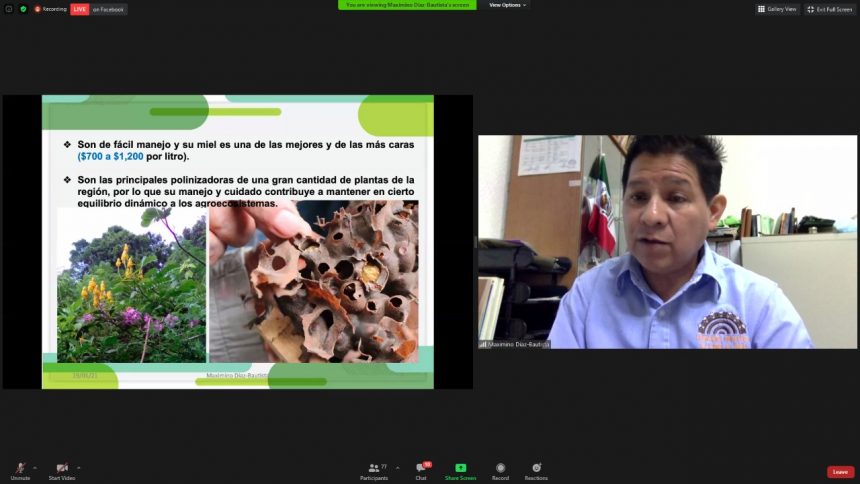Start recording with the Record button
The image size is (860, 484).
(x=500, y=470)
